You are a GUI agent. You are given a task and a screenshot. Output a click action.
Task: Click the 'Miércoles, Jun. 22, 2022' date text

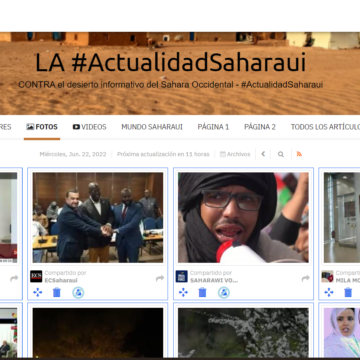73,154
